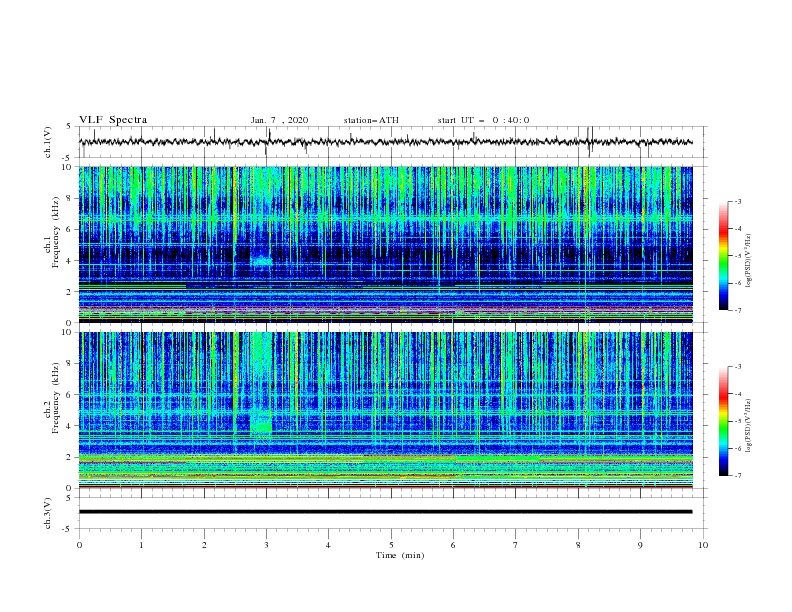
Task: Click the "-7" tick on ch.1 color bar
Action: (738, 310)
